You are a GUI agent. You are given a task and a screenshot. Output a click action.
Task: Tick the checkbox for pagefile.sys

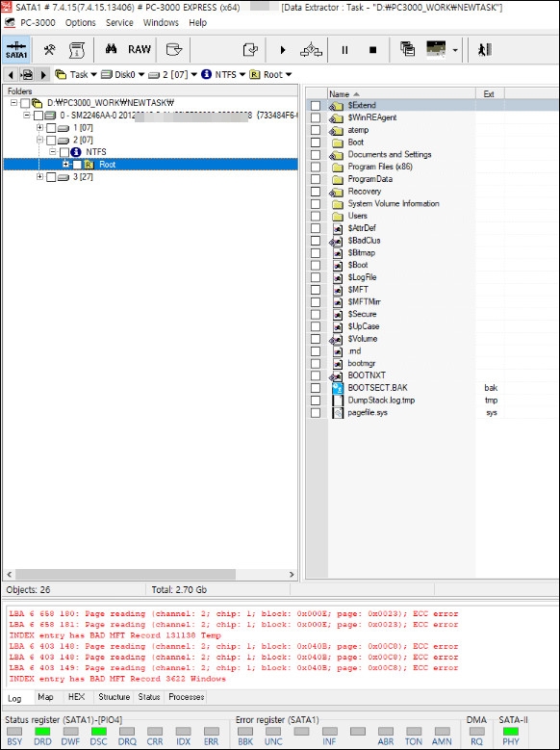click(x=316, y=413)
